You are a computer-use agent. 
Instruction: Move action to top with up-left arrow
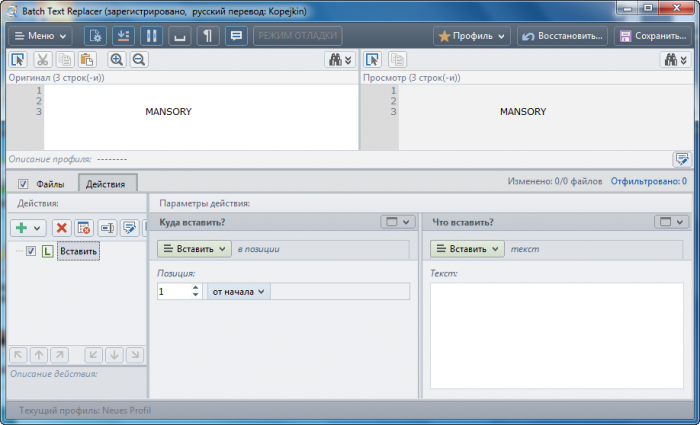[x=18, y=355]
